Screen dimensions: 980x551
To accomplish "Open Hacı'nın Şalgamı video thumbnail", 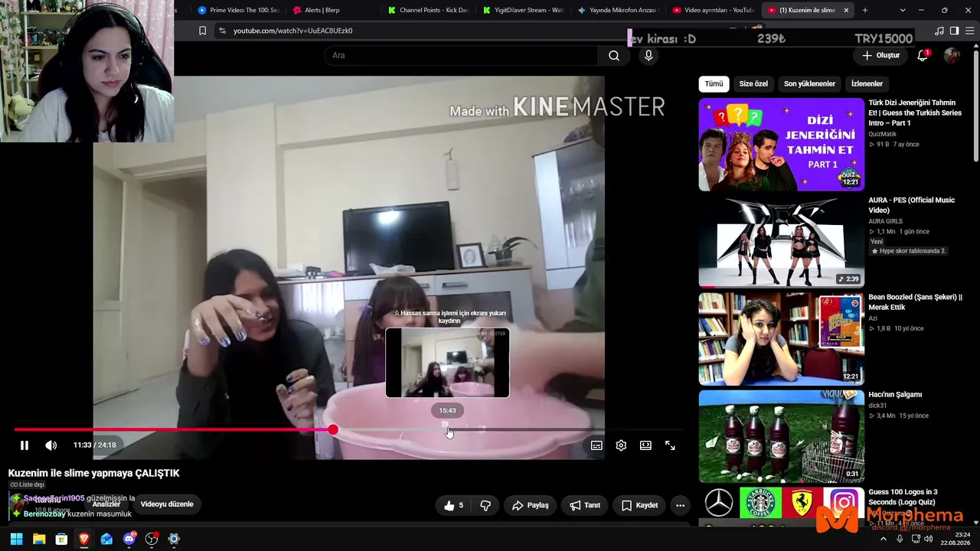I will [781, 435].
